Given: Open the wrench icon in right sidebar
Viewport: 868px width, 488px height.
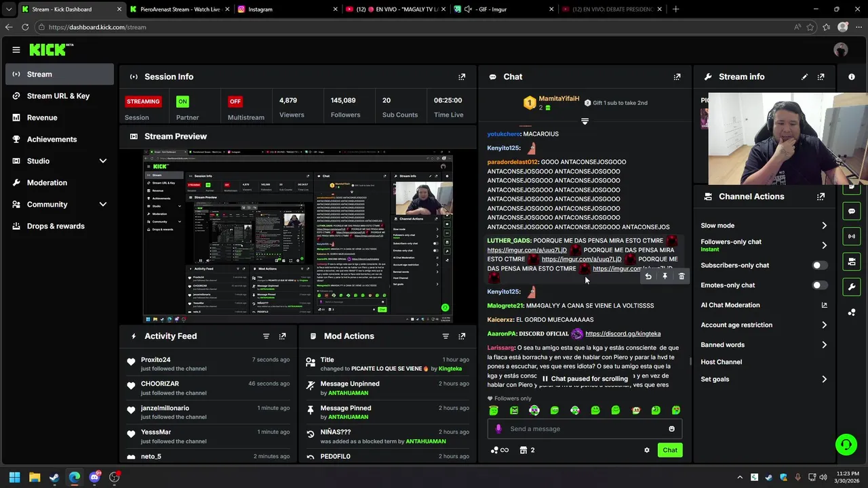Looking at the screenshot, I should click(x=852, y=287).
